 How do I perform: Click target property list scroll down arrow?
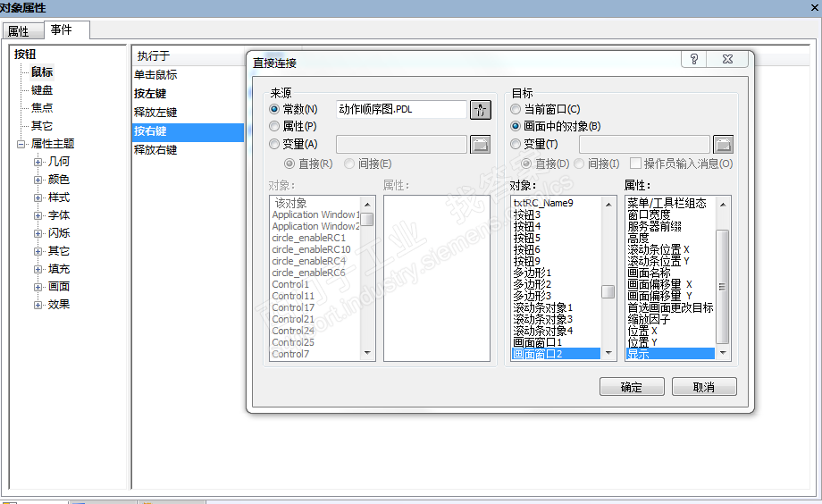723,354
